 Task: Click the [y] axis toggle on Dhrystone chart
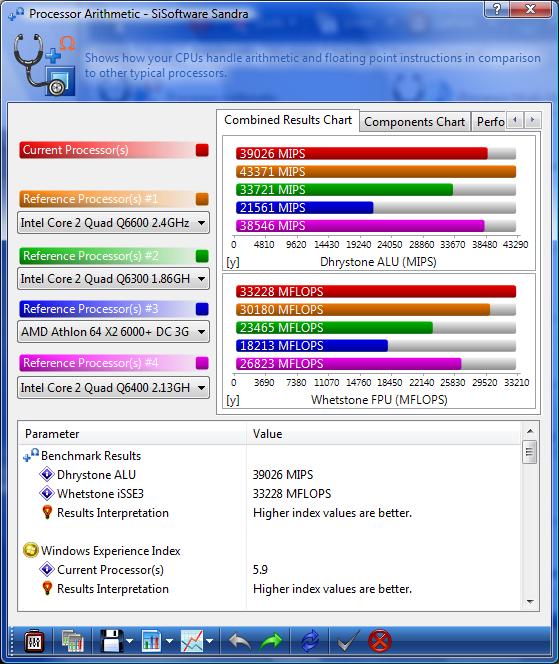point(233,262)
